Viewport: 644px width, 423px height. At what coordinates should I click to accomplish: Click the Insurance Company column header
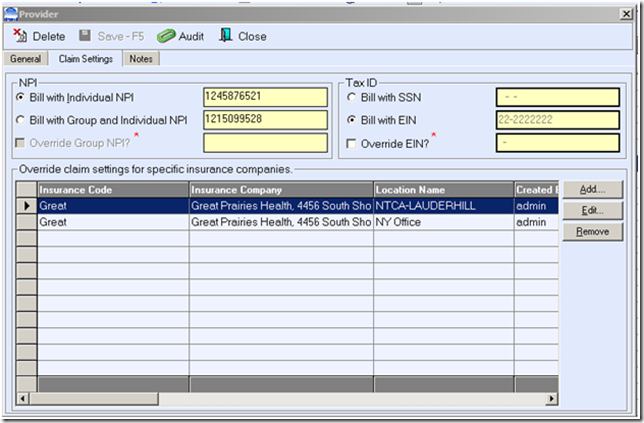(x=281, y=190)
